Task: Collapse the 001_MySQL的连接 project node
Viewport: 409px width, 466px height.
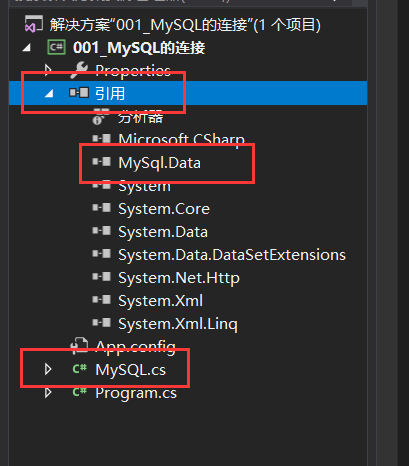Action: [x=27, y=48]
